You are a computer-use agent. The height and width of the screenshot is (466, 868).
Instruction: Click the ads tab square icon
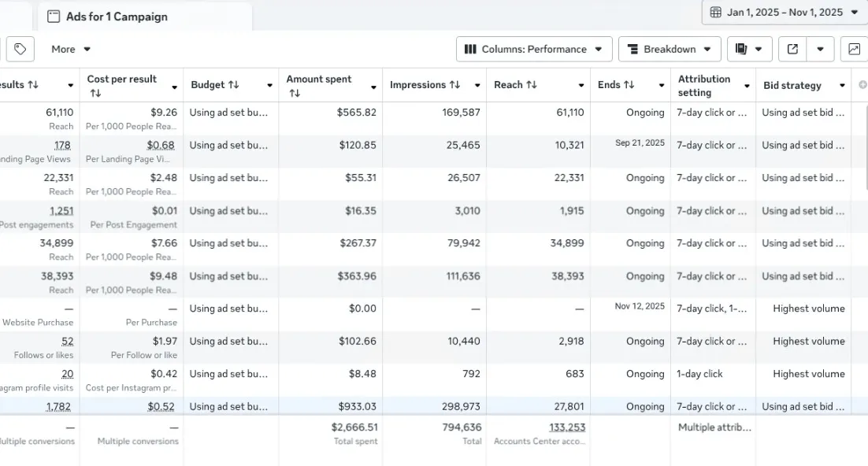(x=54, y=17)
